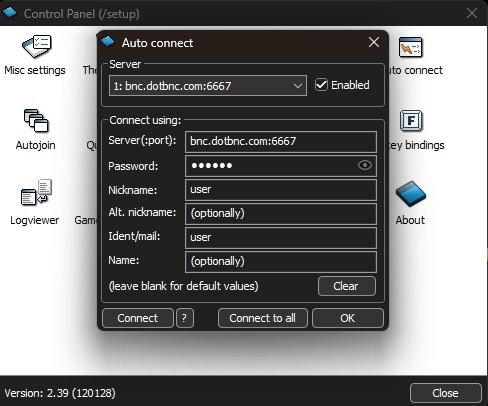Toggle the Enabled checkbox

click(x=321, y=85)
